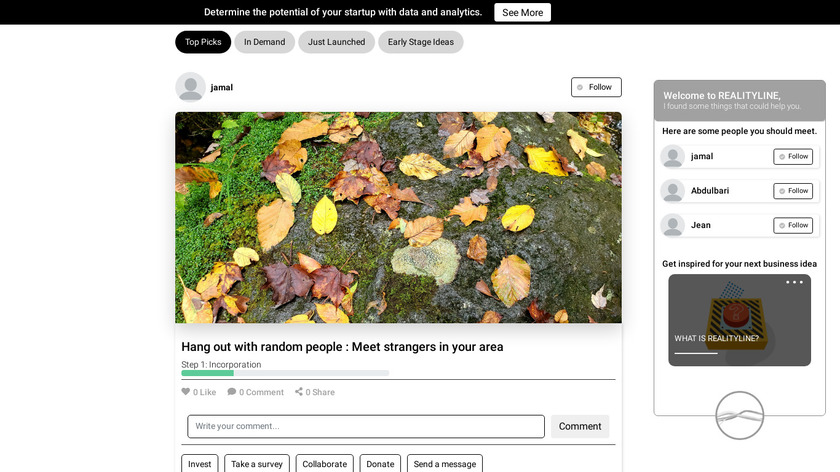This screenshot has height=472, width=840.
Task: Click the comment bubble icon
Action: tap(231, 392)
